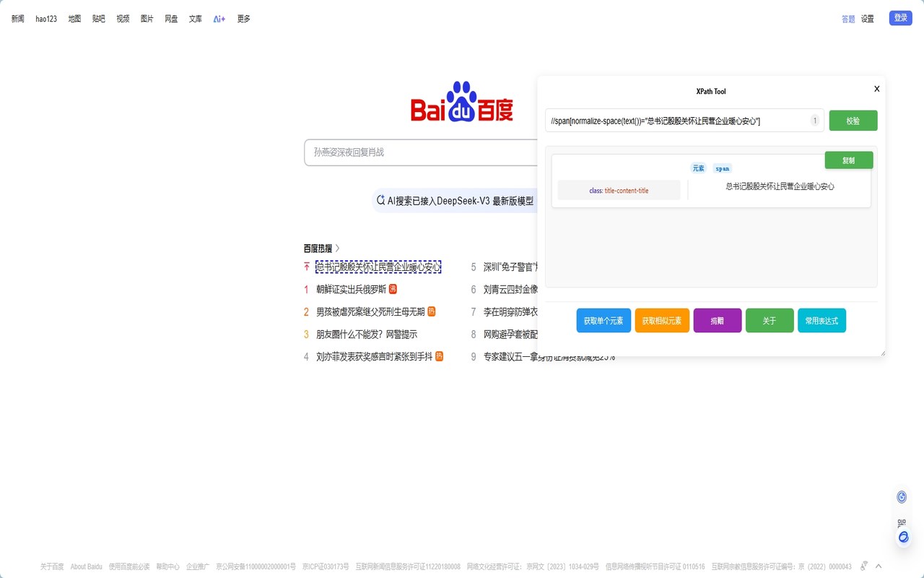Click the pinned top arrow icon in hot list

(x=307, y=267)
